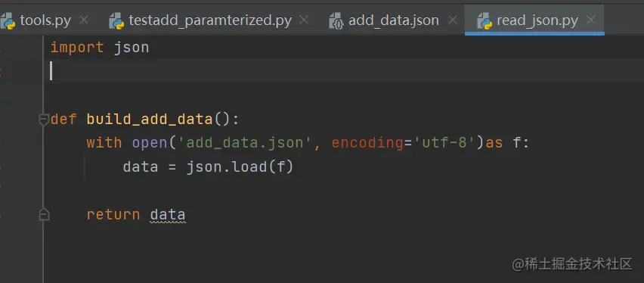The width and height of the screenshot is (644, 283).
Task: Close the testadd_paramterized.py tab
Action: click(304, 20)
